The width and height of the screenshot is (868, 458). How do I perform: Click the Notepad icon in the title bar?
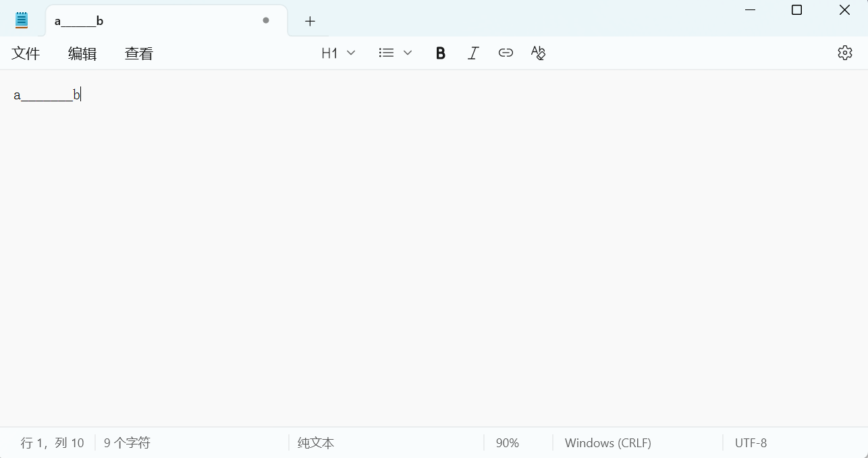pyautogui.click(x=22, y=19)
